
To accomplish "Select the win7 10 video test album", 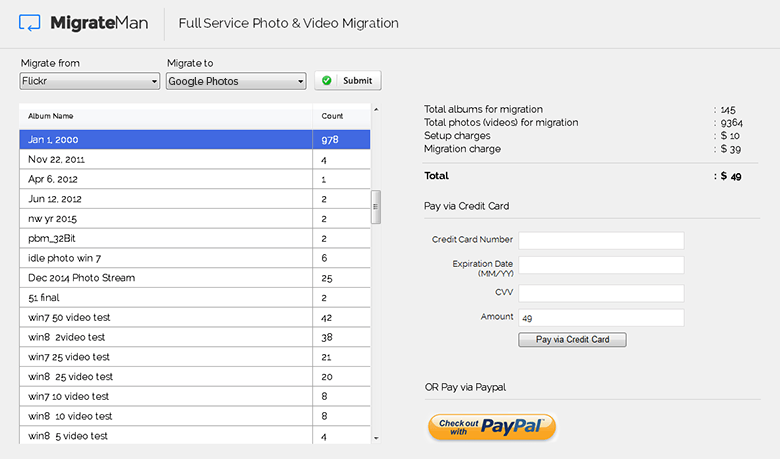I will point(195,396).
